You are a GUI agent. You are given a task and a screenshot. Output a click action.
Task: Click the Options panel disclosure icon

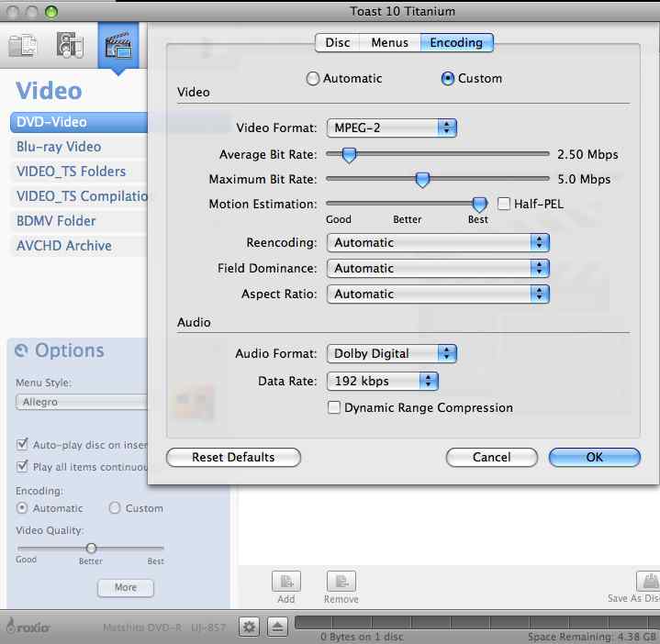pyautogui.click(x=21, y=350)
